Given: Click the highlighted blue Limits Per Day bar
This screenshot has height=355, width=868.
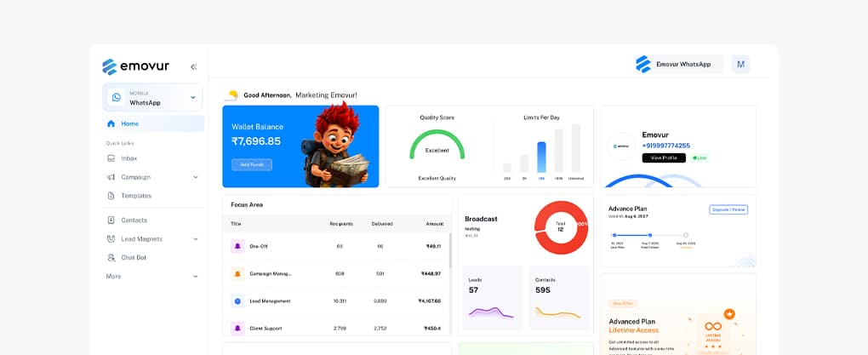Looking at the screenshot, I should pos(541,157).
